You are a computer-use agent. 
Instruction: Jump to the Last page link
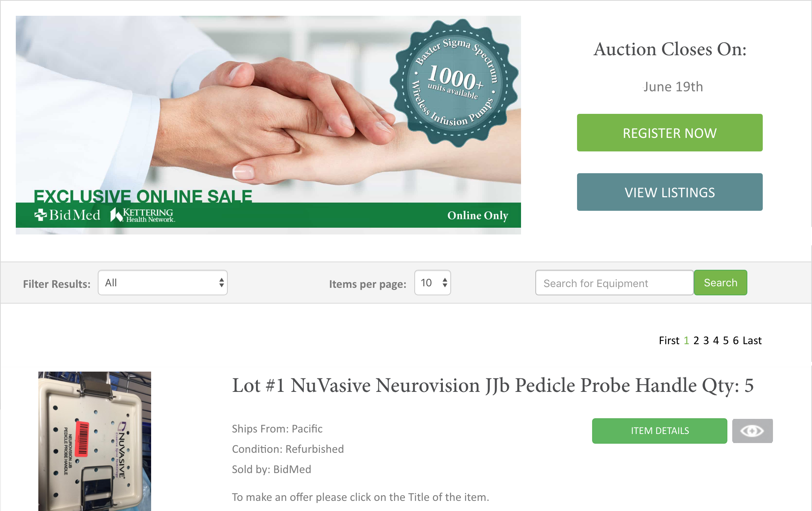[752, 340]
